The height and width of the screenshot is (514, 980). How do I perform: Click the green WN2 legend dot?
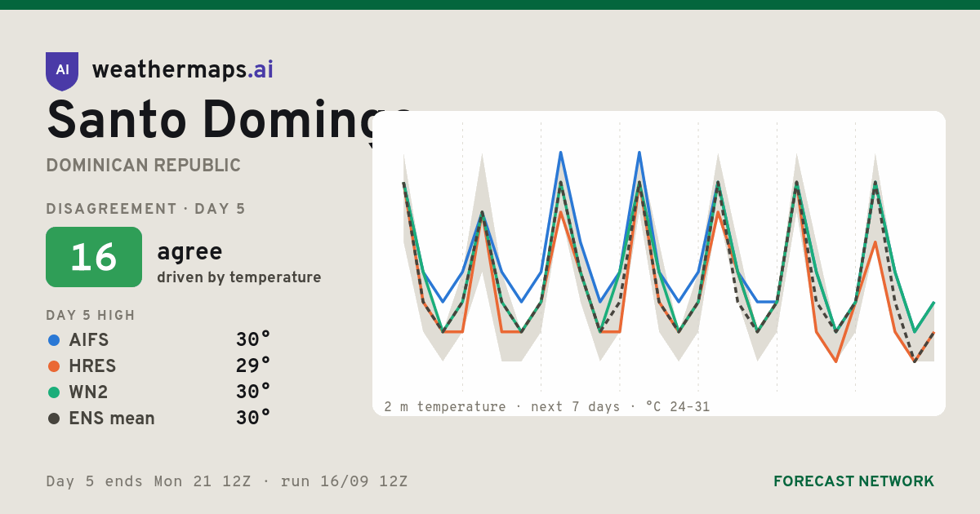[x=54, y=392]
